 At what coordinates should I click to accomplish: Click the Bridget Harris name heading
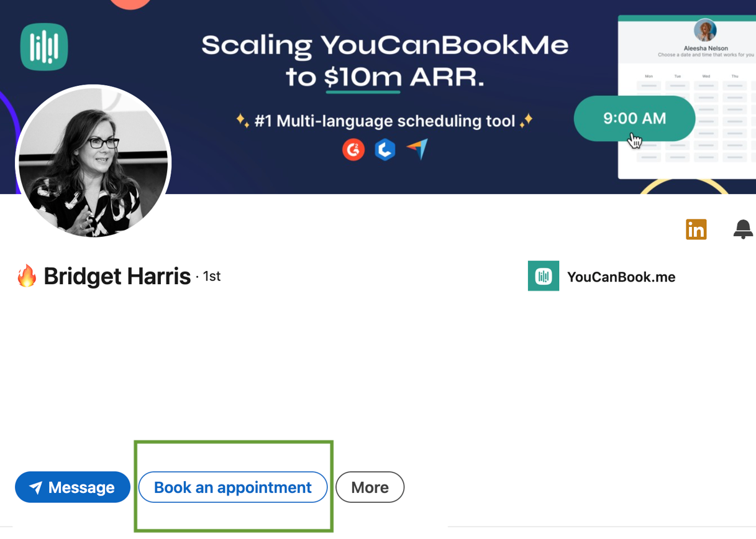coord(117,276)
